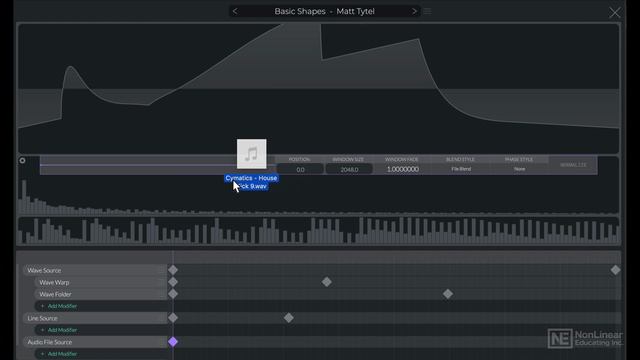Click the harmonic phase bar graph
Viewport: 640px width, 360px height.
[318, 231]
